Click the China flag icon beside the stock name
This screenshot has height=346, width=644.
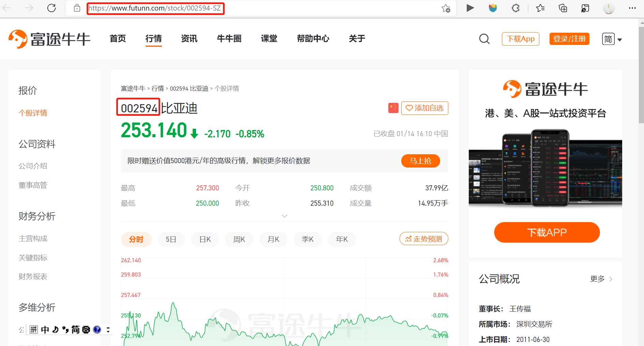[393, 108]
